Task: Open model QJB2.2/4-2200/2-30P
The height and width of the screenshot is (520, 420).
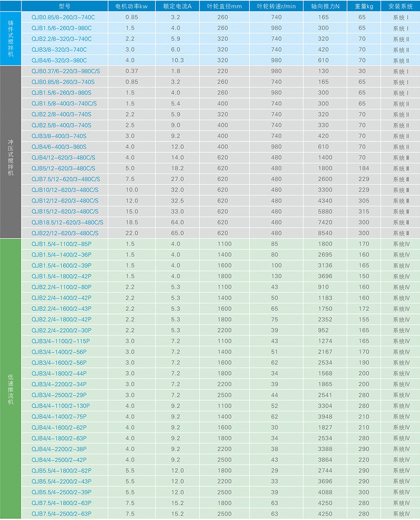Action: click(61, 330)
